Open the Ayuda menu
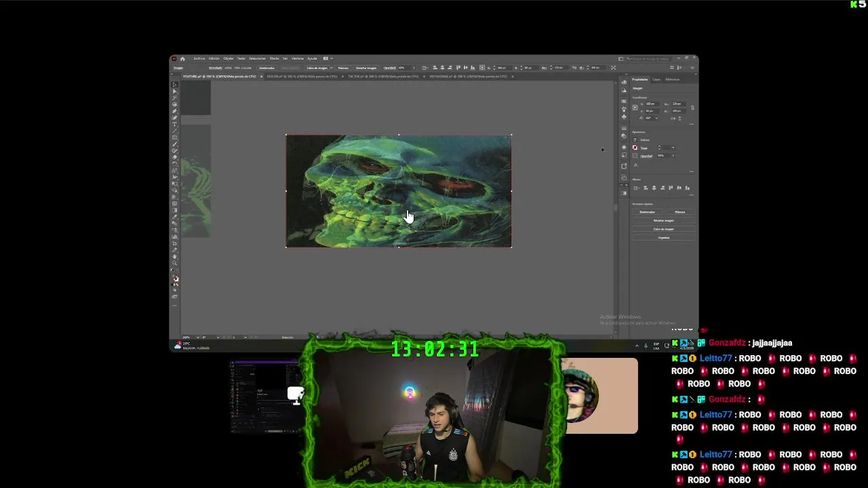Image resolution: width=868 pixels, height=488 pixels. tap(312, 58)
